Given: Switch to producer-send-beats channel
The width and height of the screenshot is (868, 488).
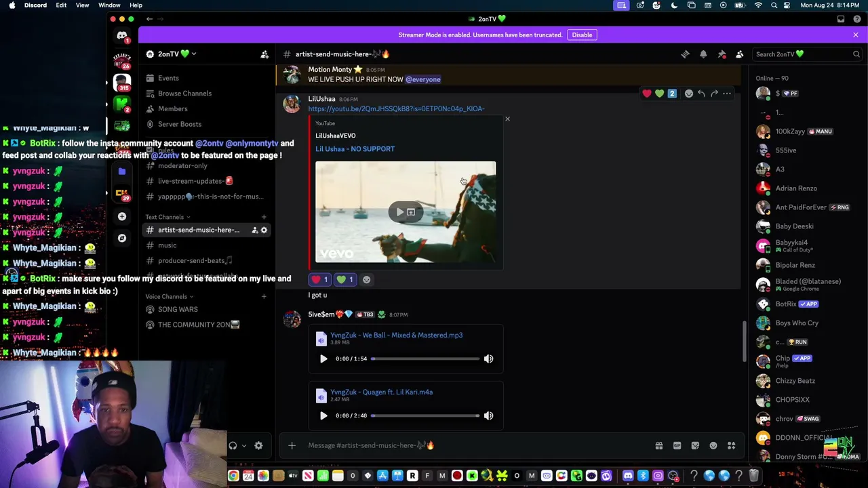Looking at the screenshot, I should pyautogui.click(x=195, y=260).
